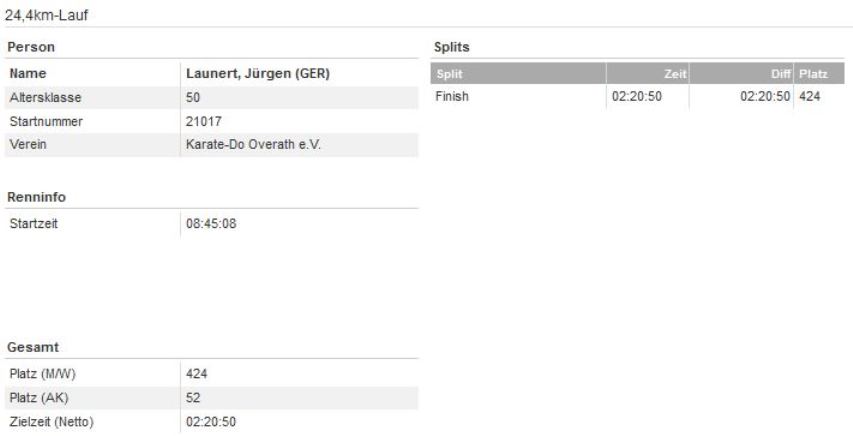Click the start time value 08:45:08
The image size is (853, 436).
pos(212,224)
